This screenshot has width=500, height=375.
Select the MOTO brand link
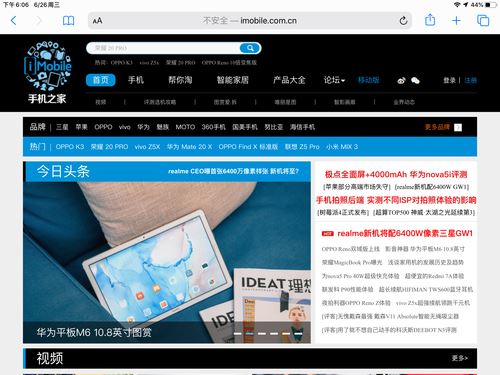[x=185, y=127]
